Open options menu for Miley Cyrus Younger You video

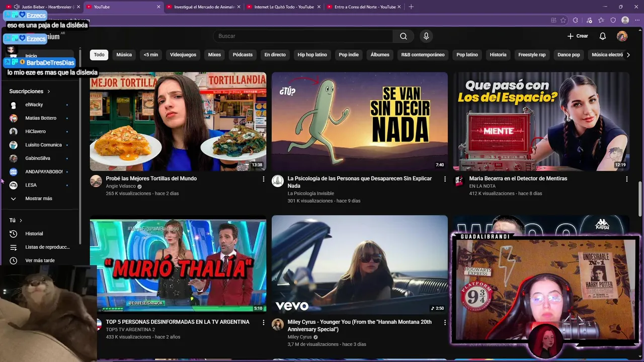(445, 322)
